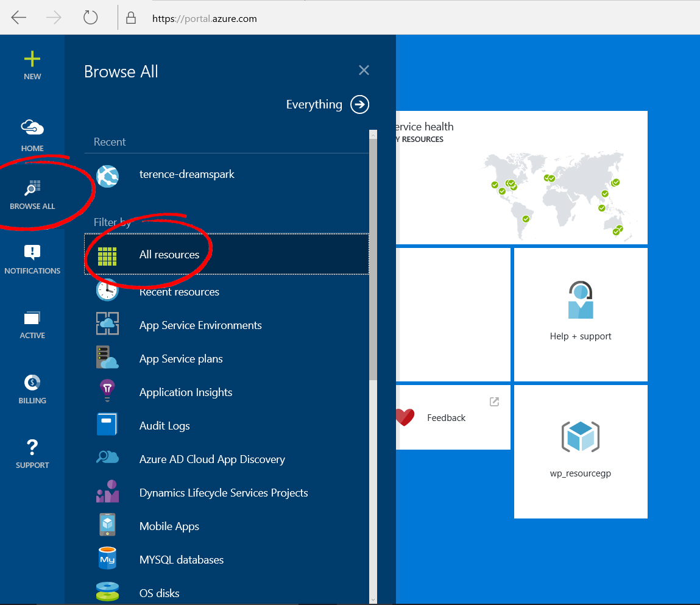Click the OS disks icon

click(107, 592)
